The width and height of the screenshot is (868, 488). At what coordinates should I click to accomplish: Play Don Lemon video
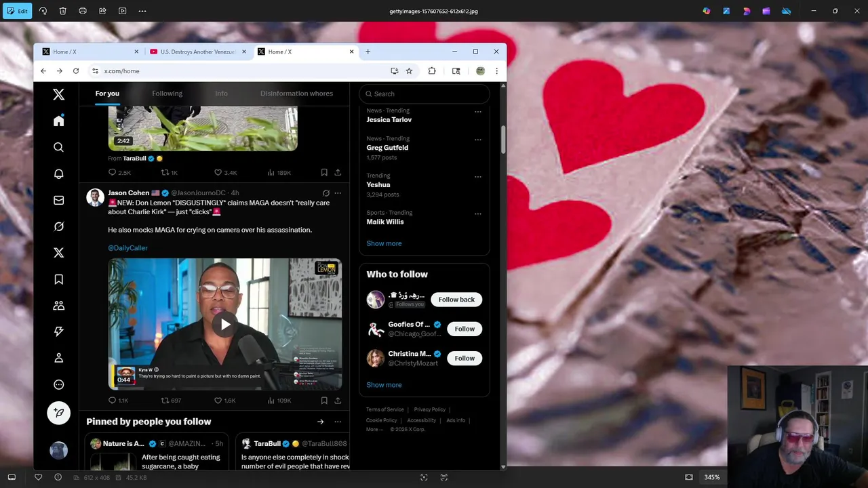225,324
